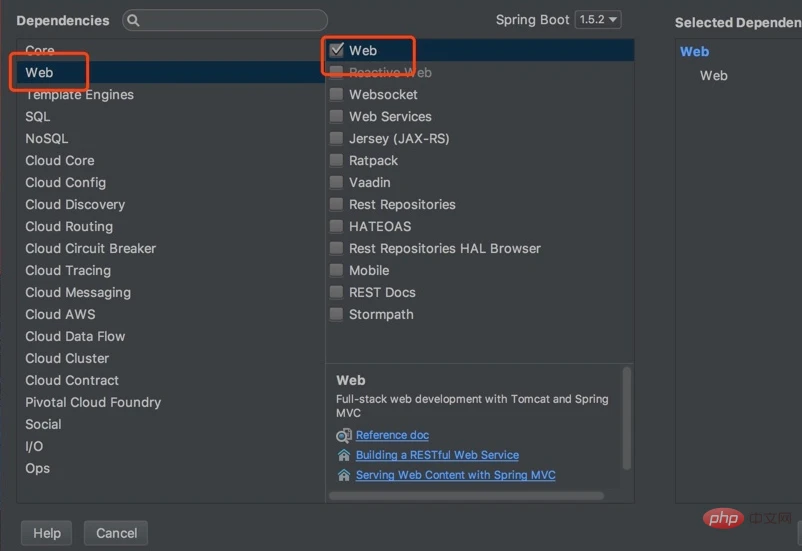Check the Ratpack checkbox
Viewport: 802px width, 551px height.
(337, 160)
